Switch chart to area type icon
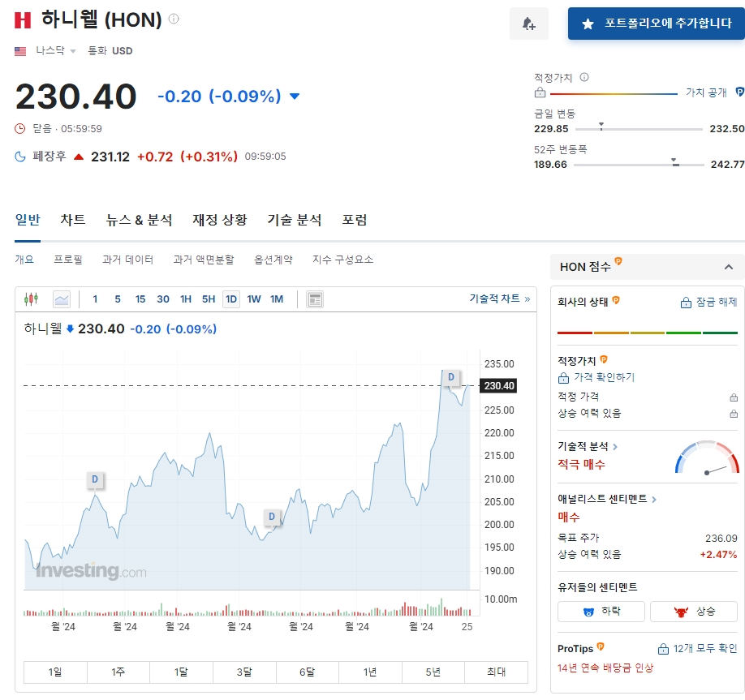 (x=62, y=299)
